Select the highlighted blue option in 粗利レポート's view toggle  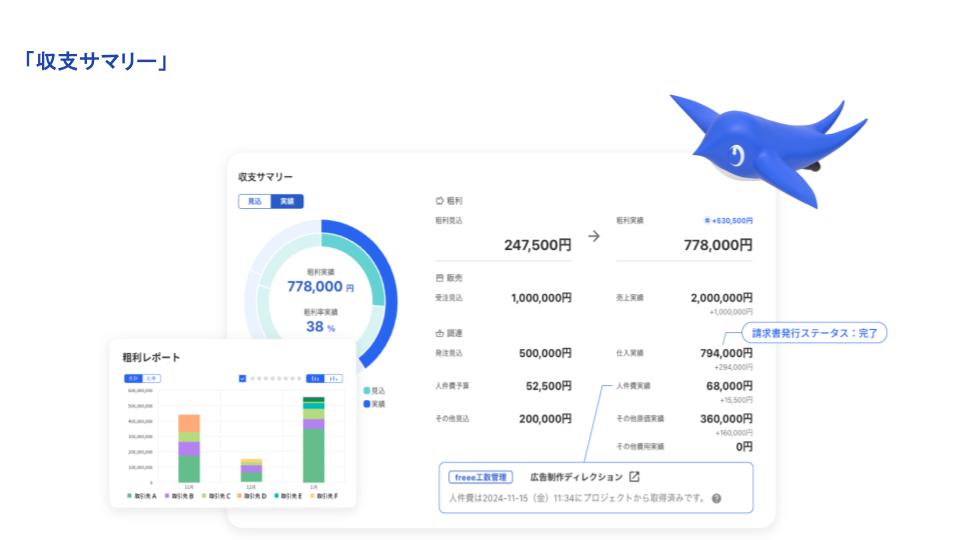pyautogui.click(x=133, y=378)
